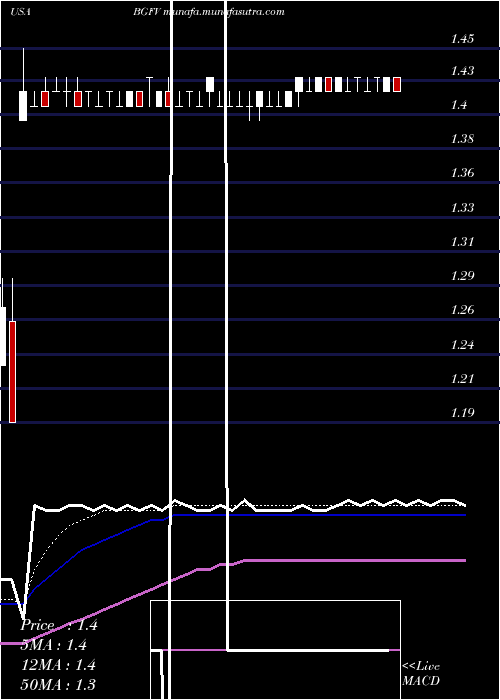Click the 1.19 price axis label
Screen dimensions: 500x700
tap(462, 412)
